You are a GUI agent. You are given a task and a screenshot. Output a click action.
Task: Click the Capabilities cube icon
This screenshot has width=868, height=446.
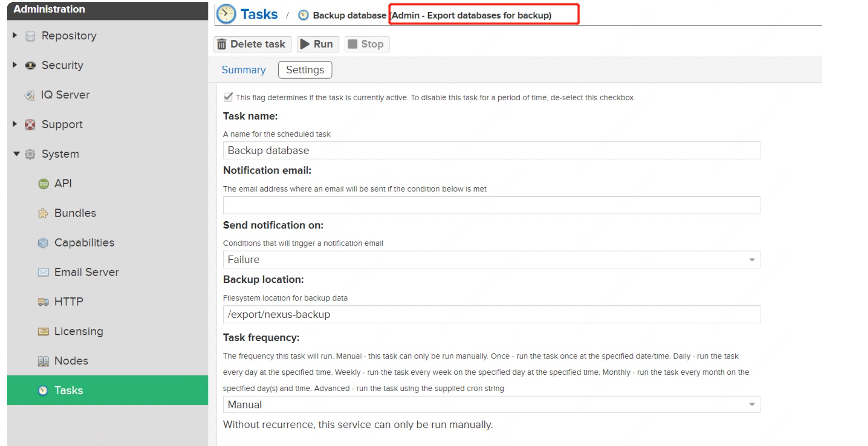pos(43,243)
